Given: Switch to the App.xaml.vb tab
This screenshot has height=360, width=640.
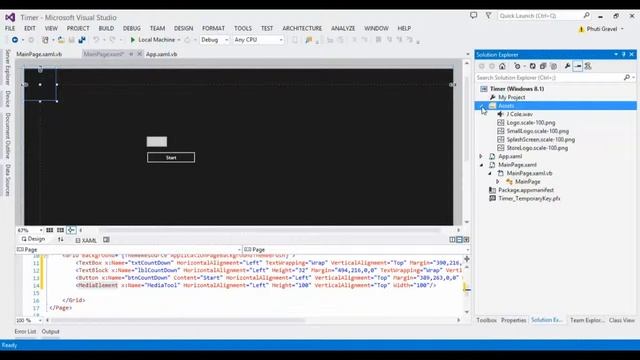Looking at the screenshot, I should (x=162, y=54).
